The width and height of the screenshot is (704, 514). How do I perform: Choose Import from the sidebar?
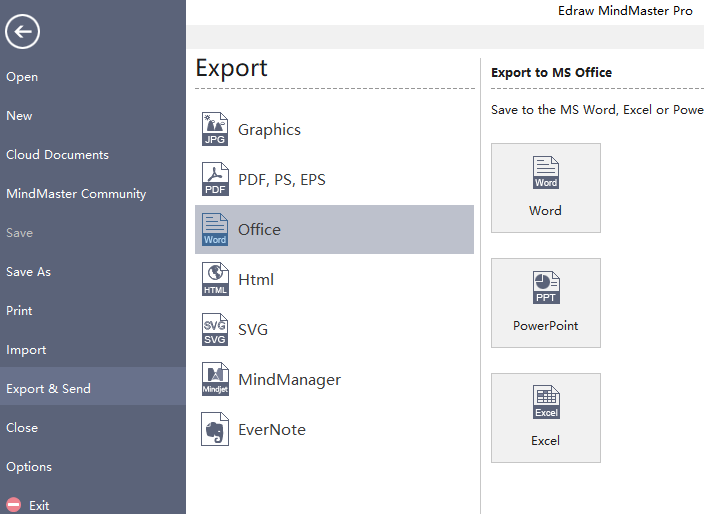click(26, 350)
